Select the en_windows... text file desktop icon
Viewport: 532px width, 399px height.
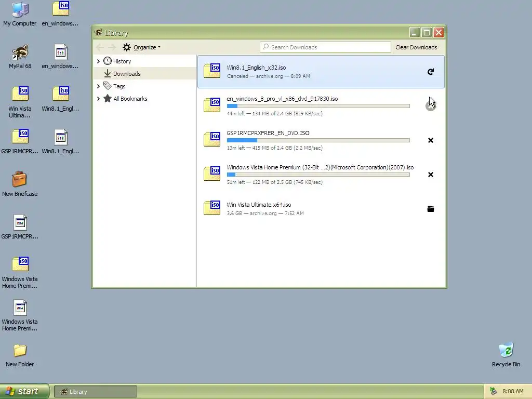tap(60, 56)
